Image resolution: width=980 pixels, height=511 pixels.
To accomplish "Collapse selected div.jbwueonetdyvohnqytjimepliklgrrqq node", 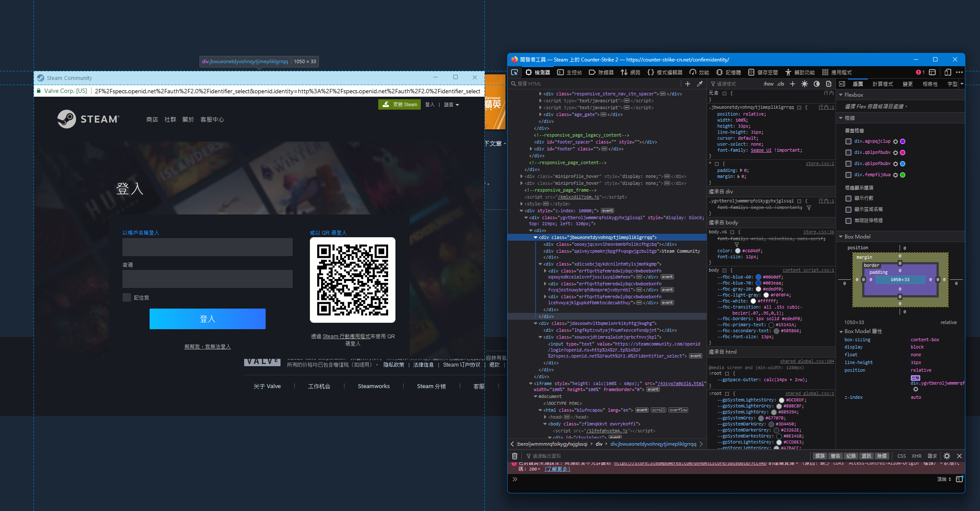I will click(536, 237).
